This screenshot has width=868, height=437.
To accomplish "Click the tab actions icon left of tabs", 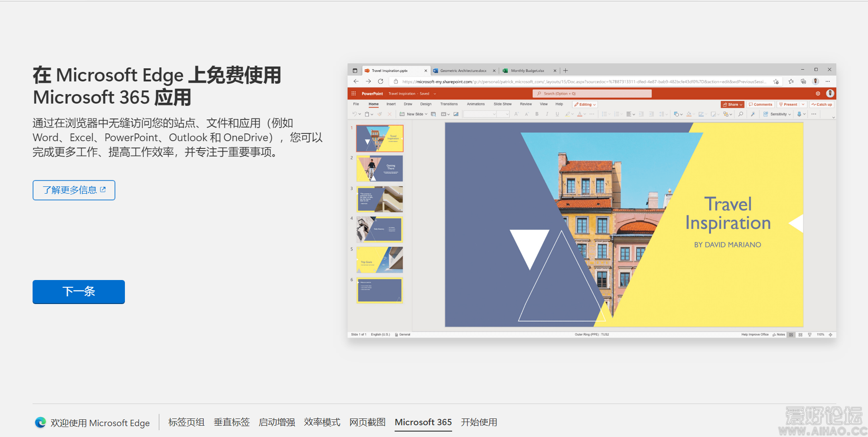I will 355,71.
